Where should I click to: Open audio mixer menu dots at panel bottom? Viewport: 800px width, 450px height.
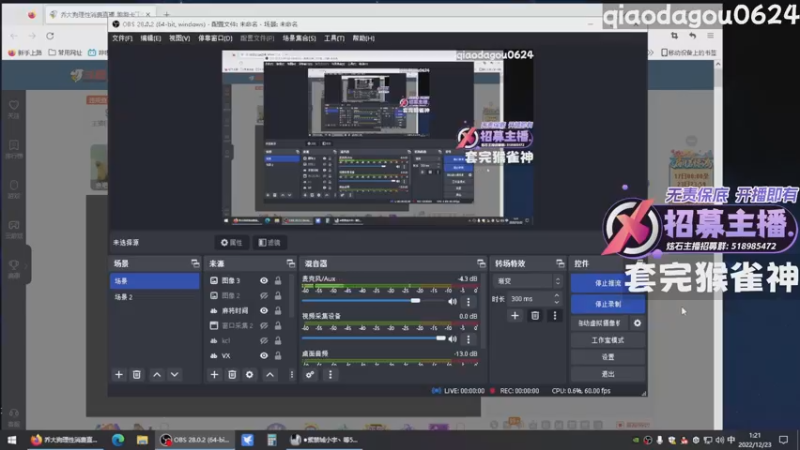click(330, 374)
